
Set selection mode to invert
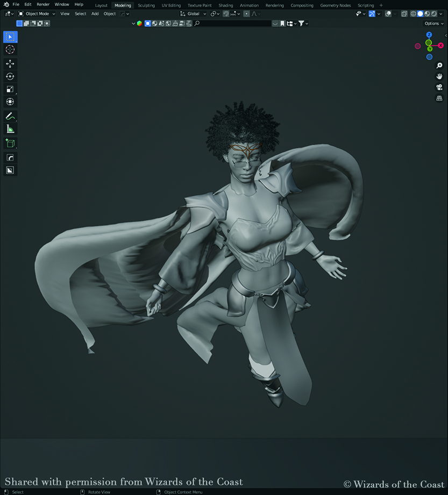pyautogui.click(x=40, y=23)
